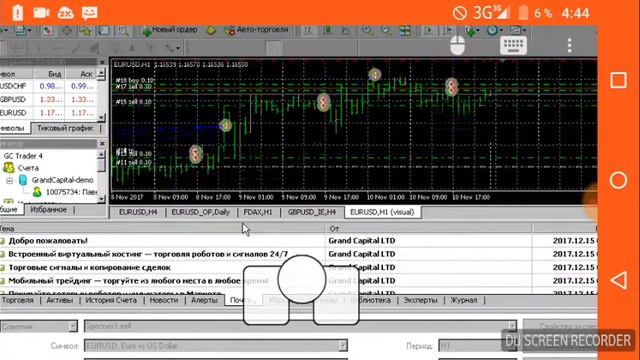Image resolution: width=640 pixels, height=360 pixels.
Task: Switch to EURUSD,H4 chart tab
Action: click(x=138, y=212)
